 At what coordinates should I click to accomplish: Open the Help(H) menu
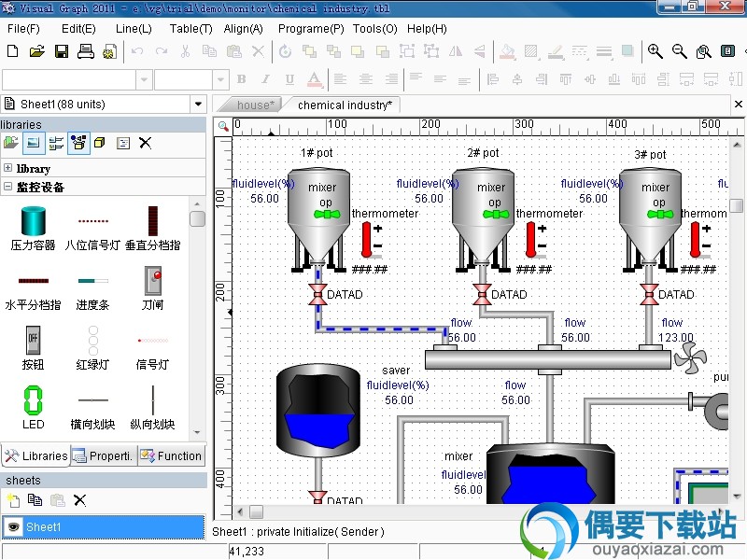[427, 29]
